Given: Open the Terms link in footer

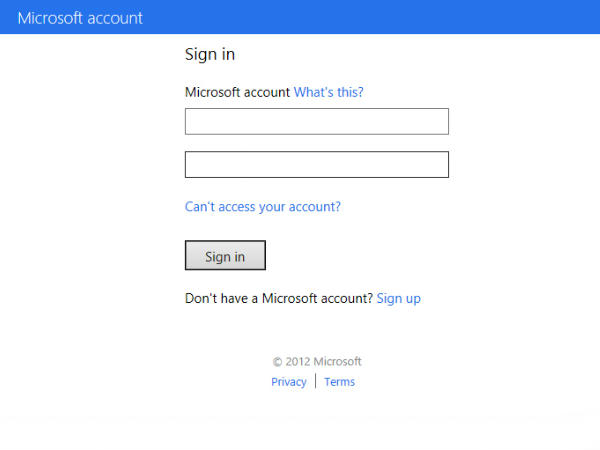Looking at the screenshot, I should (339, 382).
